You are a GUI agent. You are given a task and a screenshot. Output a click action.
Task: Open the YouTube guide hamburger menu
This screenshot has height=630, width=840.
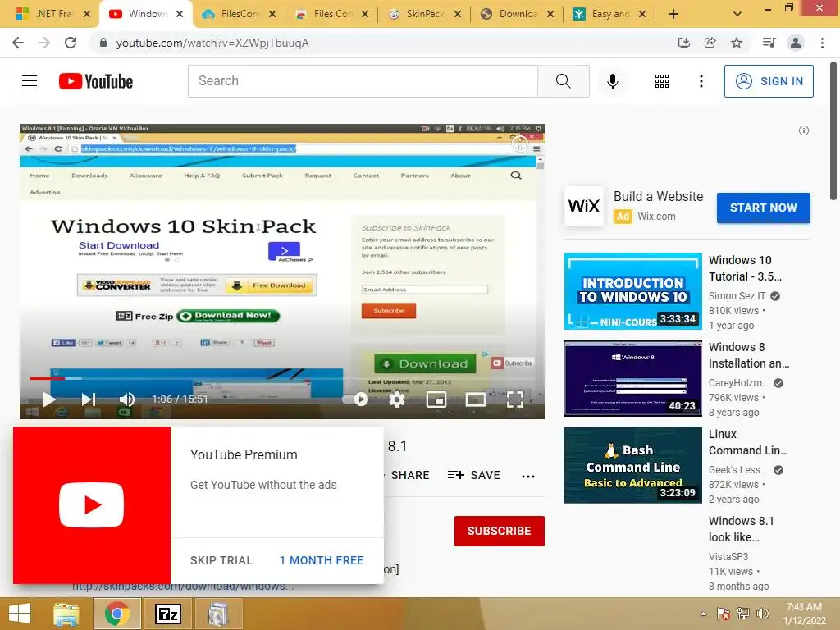pyautogui.click(x=30, y=81)
